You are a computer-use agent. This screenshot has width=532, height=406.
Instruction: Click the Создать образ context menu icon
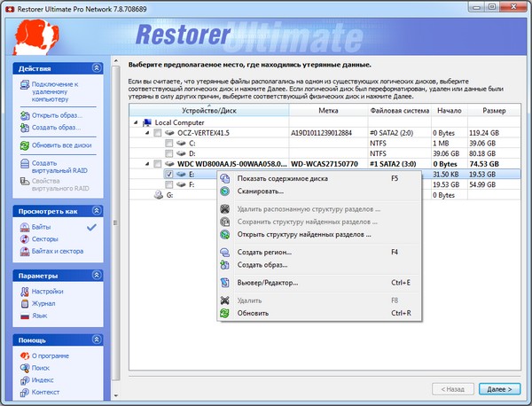tap(224, 265)
